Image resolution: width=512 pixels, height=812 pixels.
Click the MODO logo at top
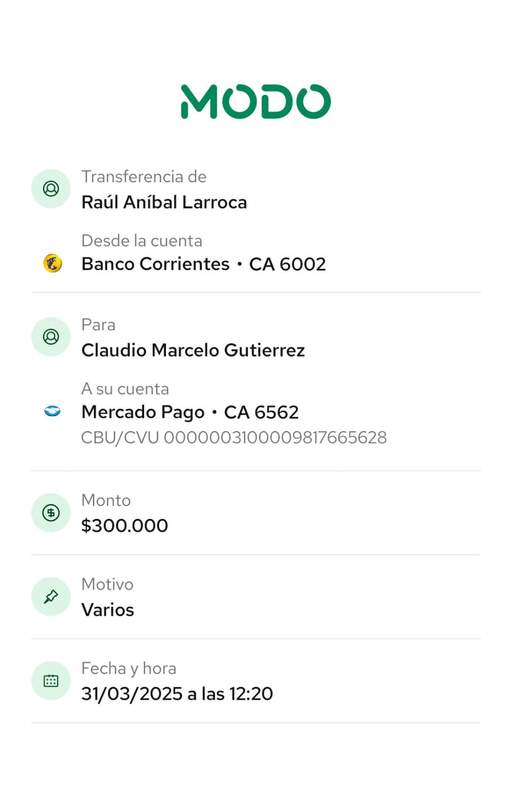click(256, 101)
